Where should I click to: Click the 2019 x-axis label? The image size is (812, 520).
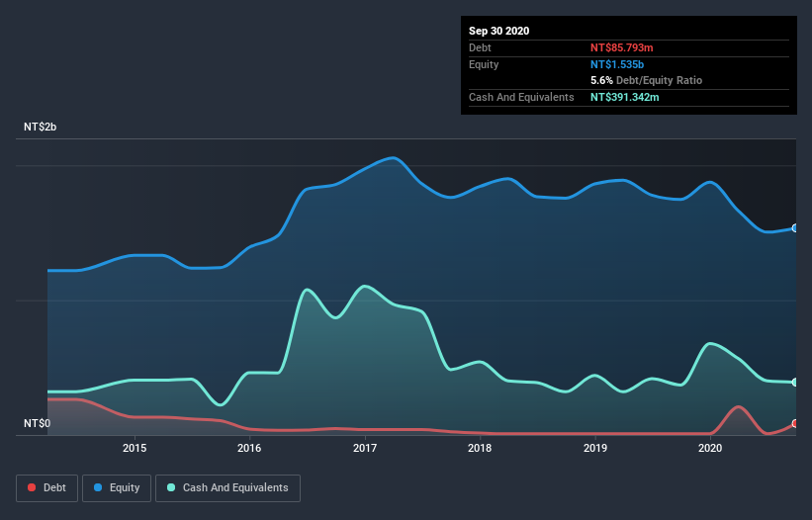click(x=595, y=448)
